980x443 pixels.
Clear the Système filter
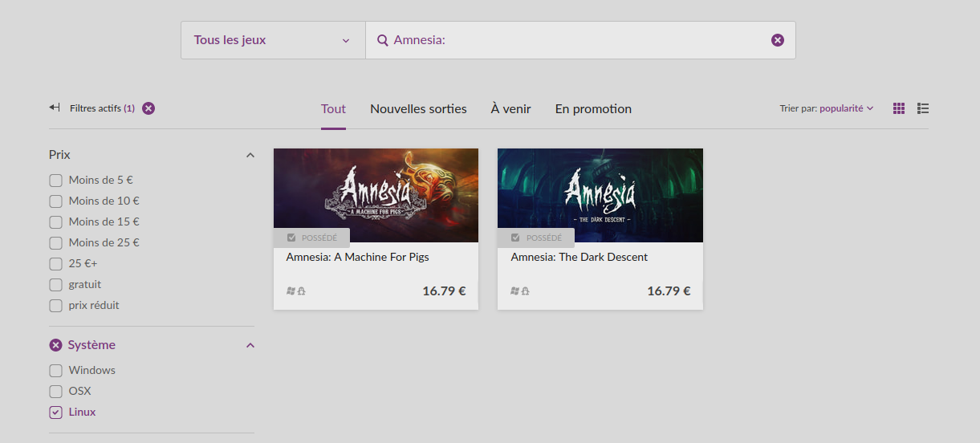point(55,345)
